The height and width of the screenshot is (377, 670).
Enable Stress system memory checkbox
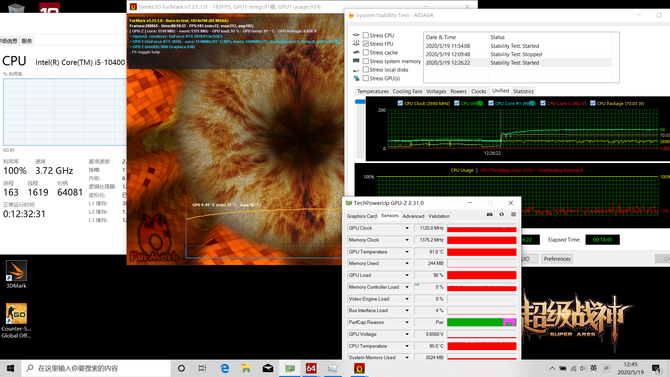(366, 61)
